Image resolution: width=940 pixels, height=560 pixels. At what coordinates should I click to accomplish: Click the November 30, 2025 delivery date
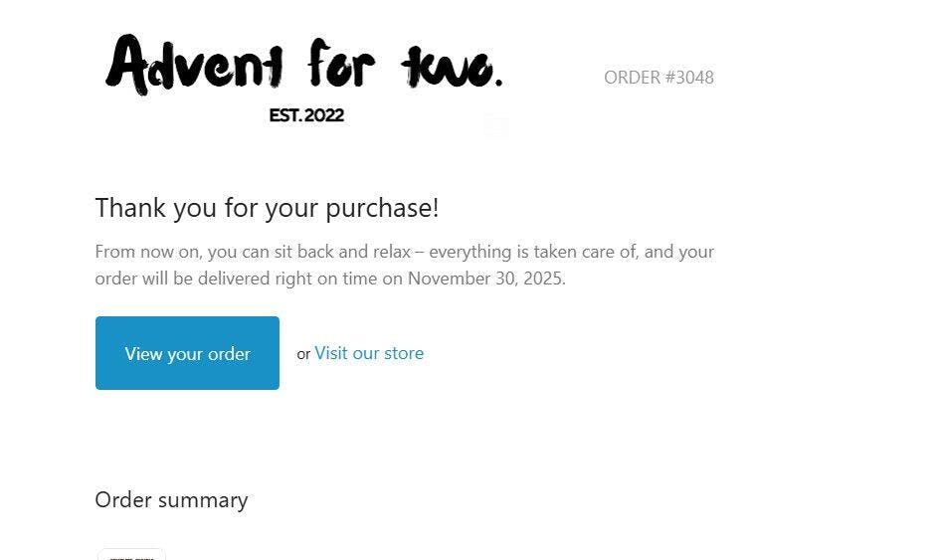pos(484,279)
